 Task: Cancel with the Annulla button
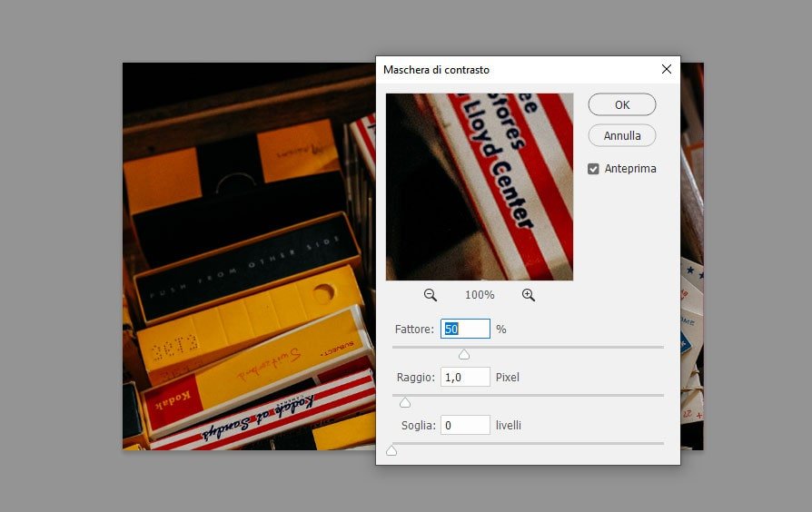pyautogui.click(x=622, y=135)
